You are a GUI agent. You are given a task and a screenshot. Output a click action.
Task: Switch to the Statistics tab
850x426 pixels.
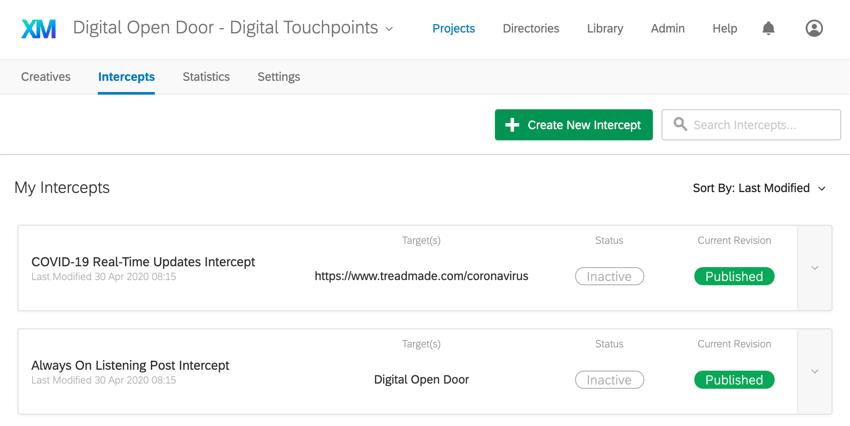(206, 77)
